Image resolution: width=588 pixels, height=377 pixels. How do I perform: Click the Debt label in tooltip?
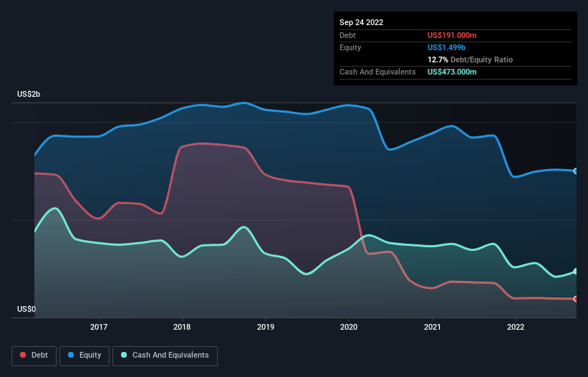[x=347, y=35]
